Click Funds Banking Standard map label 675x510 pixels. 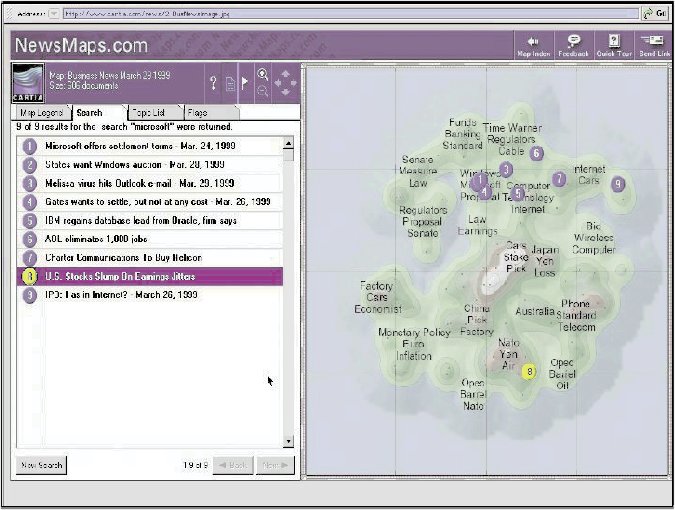click(x=463, y=134)
